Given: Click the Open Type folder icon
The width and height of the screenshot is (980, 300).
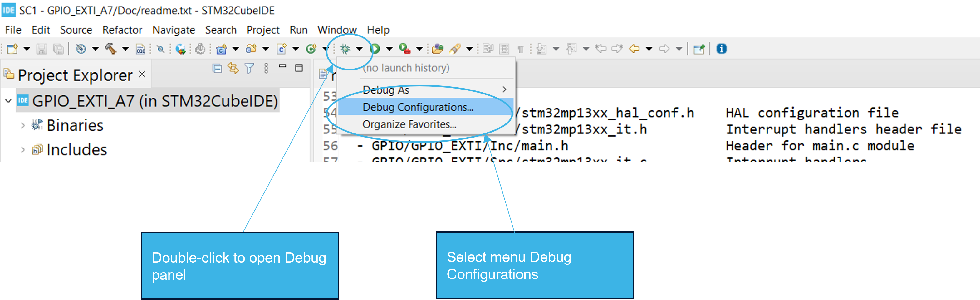Looking at the screenshot, I should point(438,49).
